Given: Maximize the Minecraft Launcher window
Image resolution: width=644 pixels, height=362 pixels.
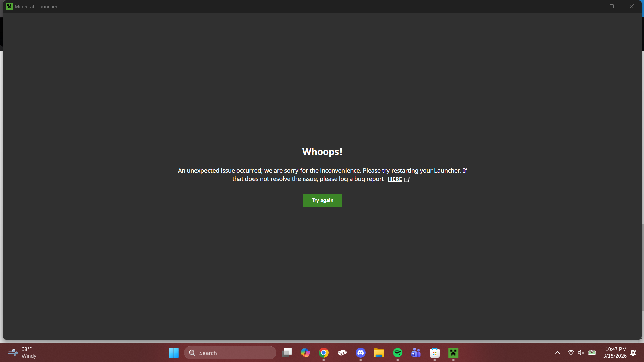Looking at the screenshot, I should [x=612, y=6].
